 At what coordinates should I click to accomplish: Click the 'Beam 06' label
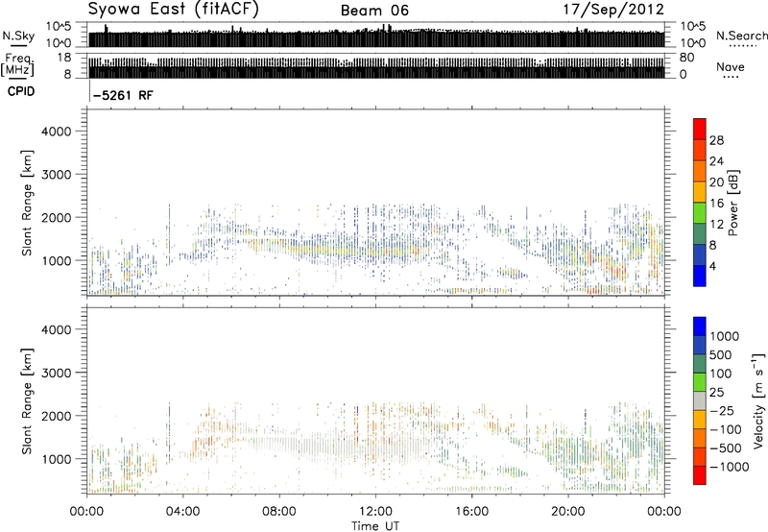pos(374,11)
